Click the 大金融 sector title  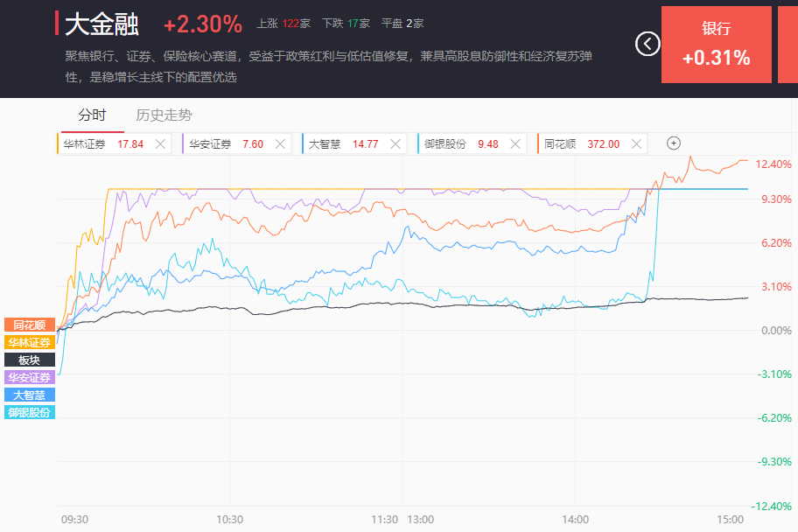coord(101,24)
